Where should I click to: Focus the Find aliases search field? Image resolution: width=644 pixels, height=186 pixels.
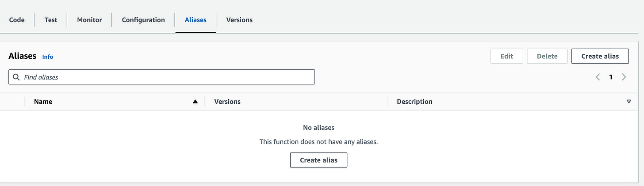point(161,77)
